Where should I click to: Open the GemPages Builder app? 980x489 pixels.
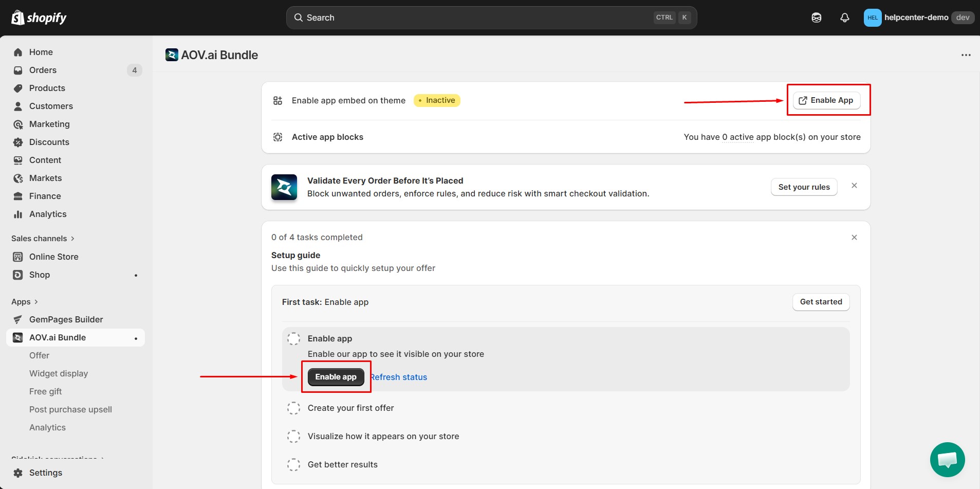coord(66,319)
